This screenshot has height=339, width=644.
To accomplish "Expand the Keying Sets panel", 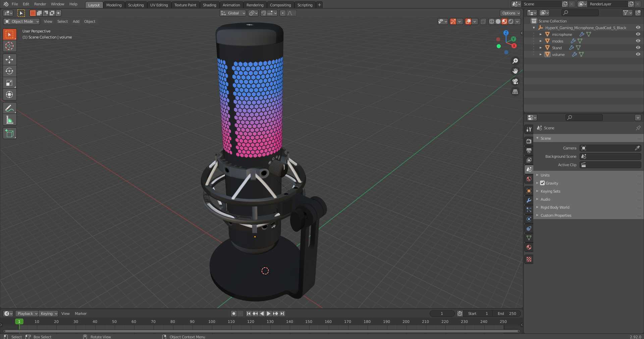I will [550, 191].
